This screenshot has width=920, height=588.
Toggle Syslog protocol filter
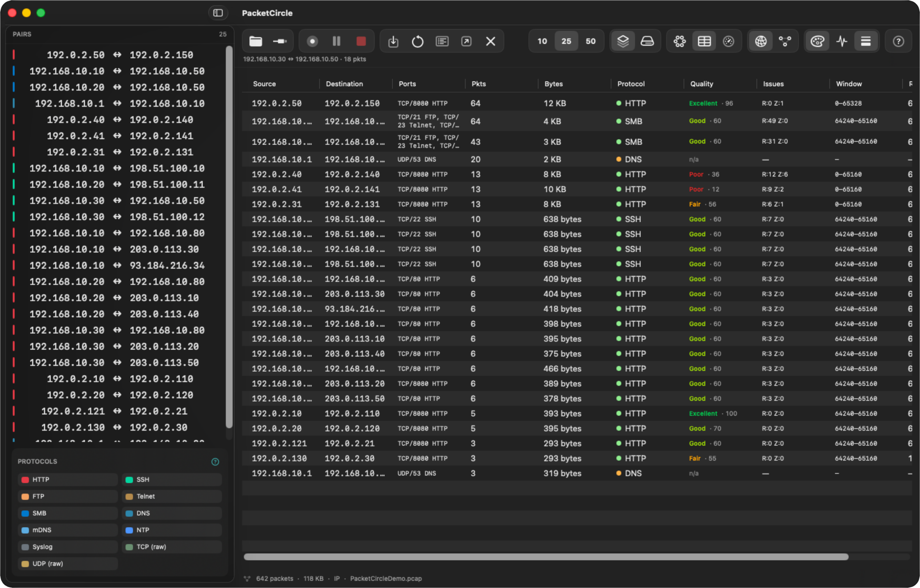(68, 547)
